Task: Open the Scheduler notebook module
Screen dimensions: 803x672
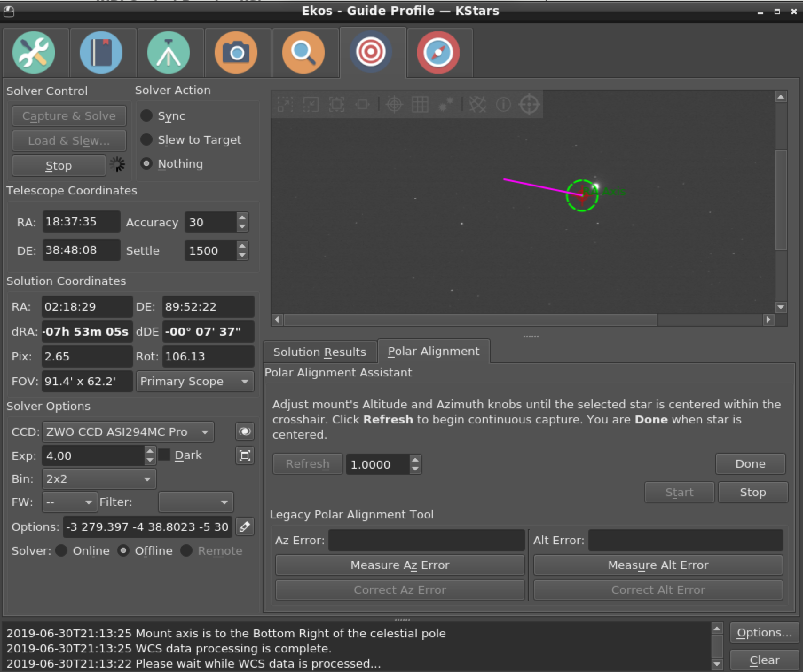Action: click(x=101, y=52)
